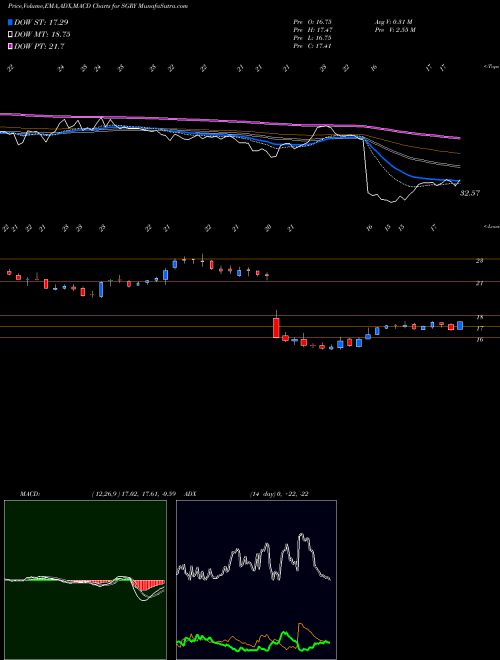Click the blue DOW ST legend swatch
Image resolution: width=500 pixels, height=660 pixels.
click(11, 22)
